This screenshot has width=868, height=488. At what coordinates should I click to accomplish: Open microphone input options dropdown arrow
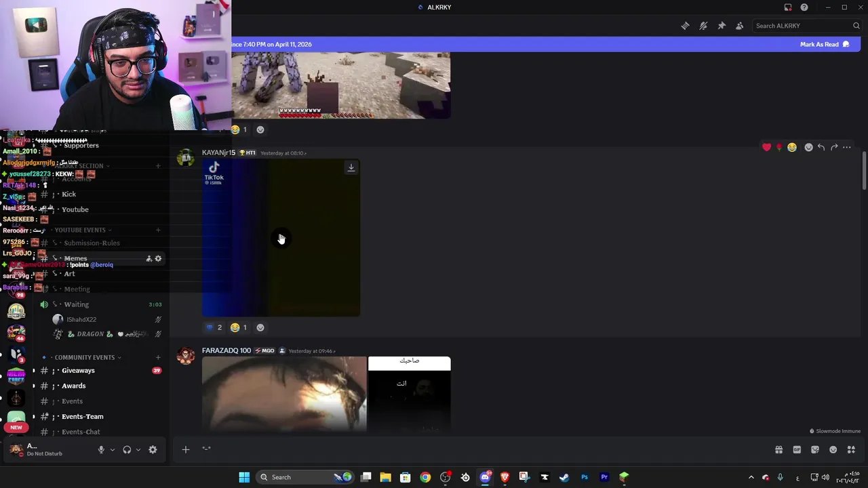[113, 449]
